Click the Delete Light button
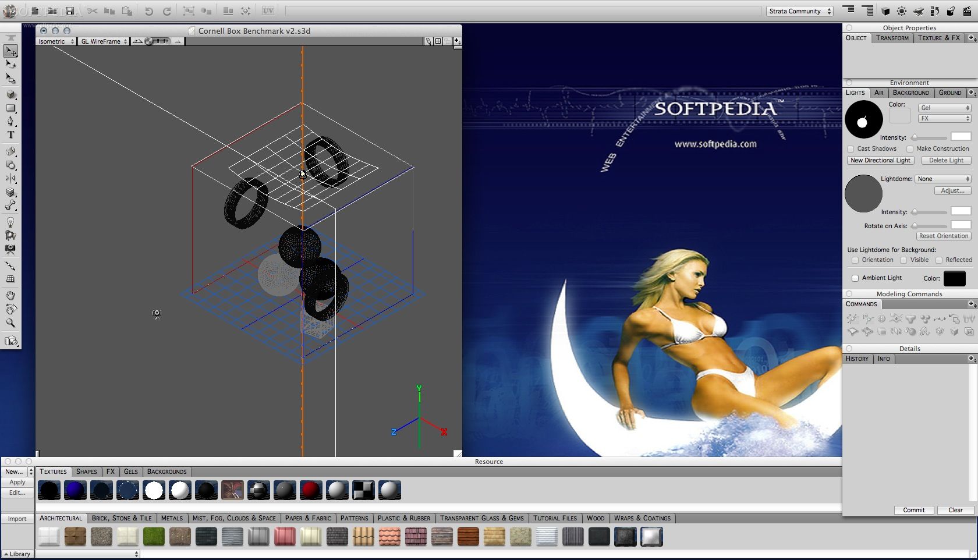Viewport: 978px width, 560px height. click(946, 160)
